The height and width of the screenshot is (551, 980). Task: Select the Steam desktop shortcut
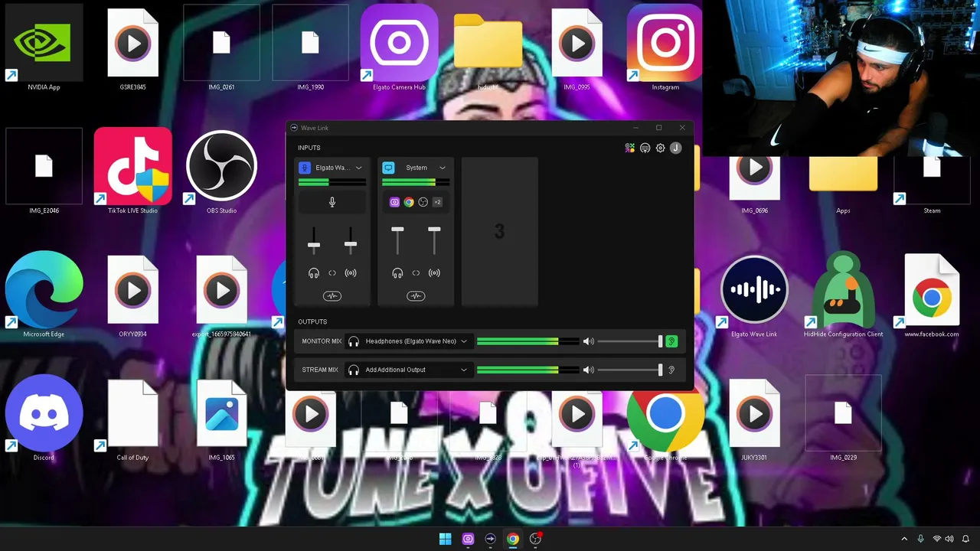(932, 184)
